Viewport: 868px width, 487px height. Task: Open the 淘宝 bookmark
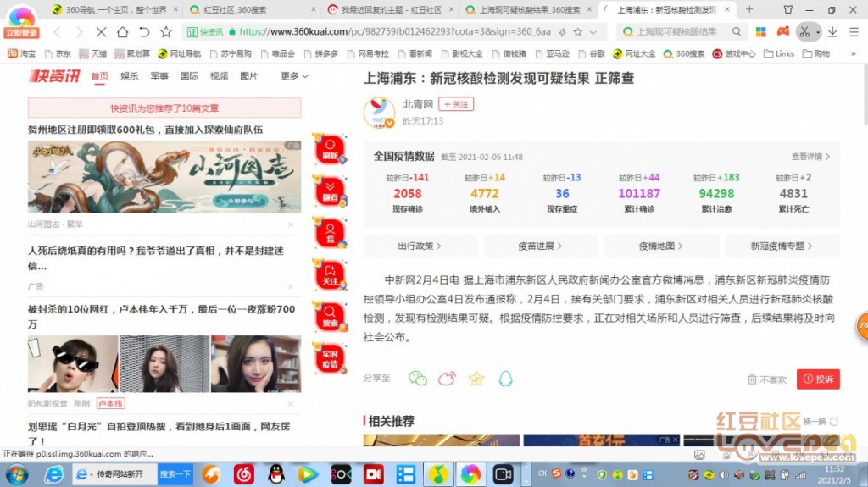21,53
